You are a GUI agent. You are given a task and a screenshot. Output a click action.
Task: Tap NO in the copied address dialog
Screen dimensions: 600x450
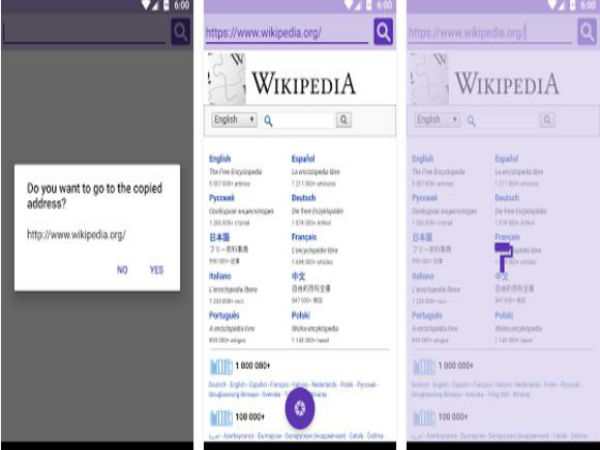122,270
